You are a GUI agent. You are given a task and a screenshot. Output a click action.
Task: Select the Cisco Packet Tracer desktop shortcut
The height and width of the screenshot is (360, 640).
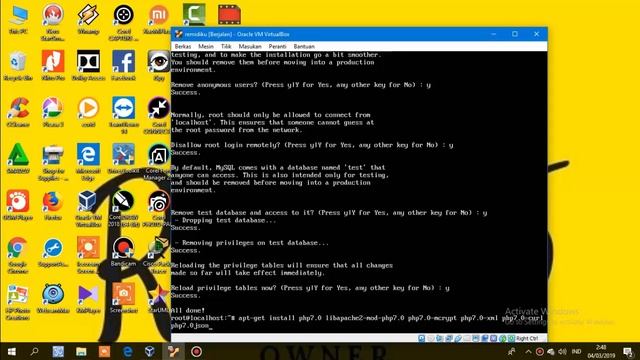[x=158, y=255]
